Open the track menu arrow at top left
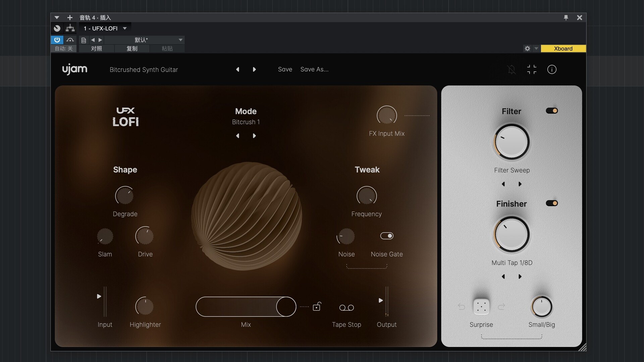Screen dimensions: 644x362 coord(57,17)
